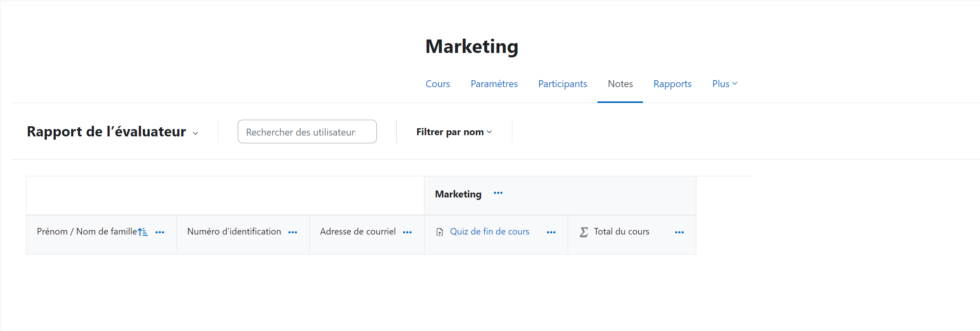This screenshot has width=980, height=331.
Task: Expand the Filtrer par nom dropdown
Action: coord(454,132)
